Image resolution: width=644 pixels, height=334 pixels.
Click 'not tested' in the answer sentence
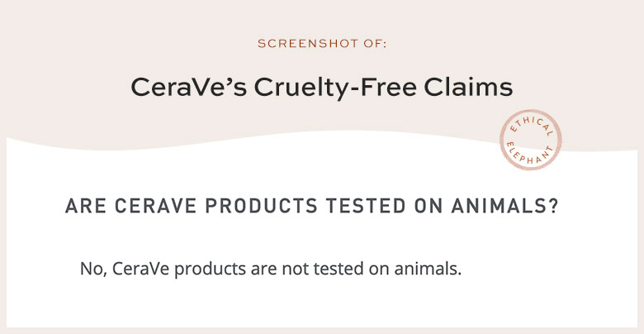tap(323, 269)
